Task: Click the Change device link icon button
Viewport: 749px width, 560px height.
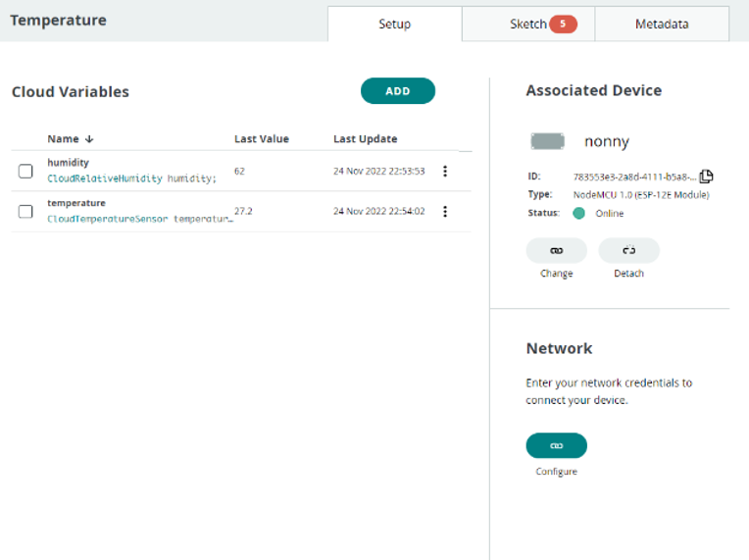Action: pos(557,250)
